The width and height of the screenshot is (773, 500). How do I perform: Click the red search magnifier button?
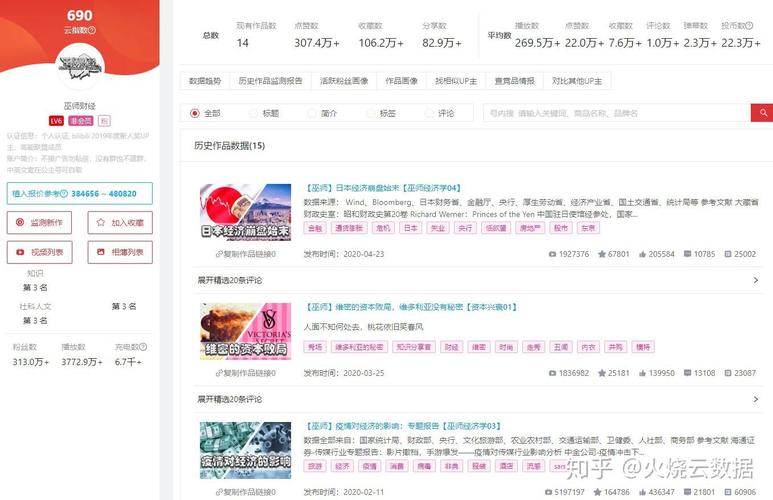click(762, 113)
